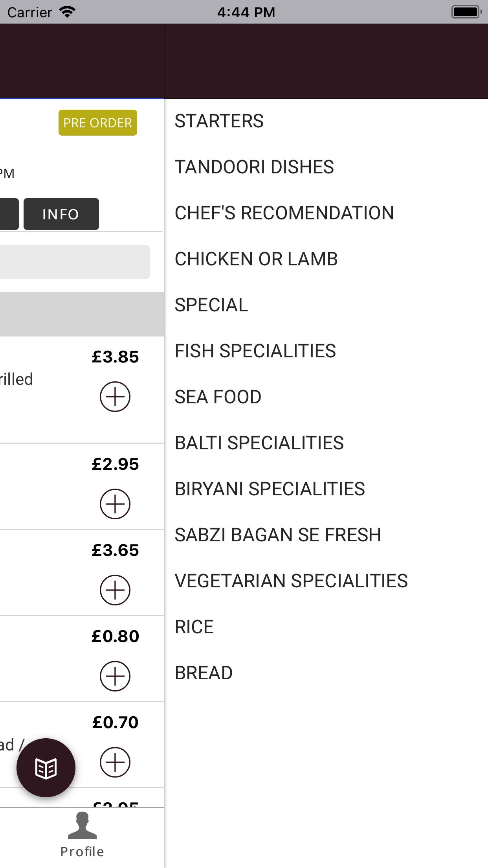Browse the FISH SPECIALITIES category
This screenshot has width=488, height=868.
click(x=255, y=351)
